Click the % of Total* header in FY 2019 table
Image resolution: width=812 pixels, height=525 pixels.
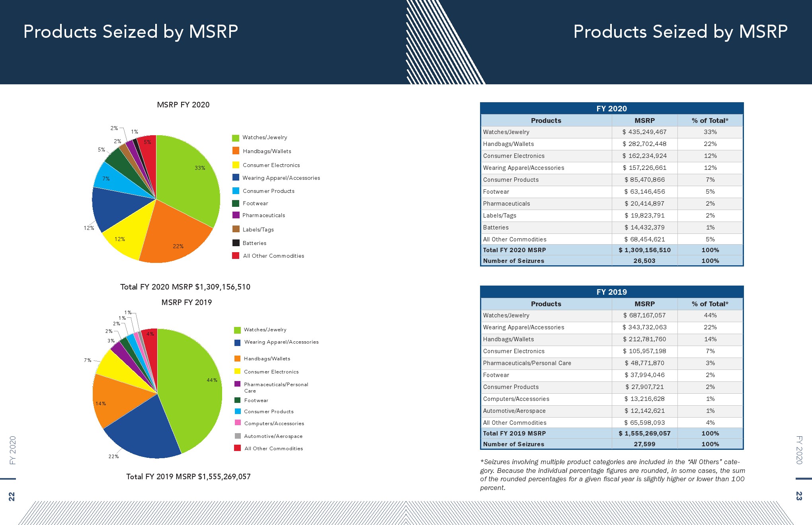tap(710, 304)
